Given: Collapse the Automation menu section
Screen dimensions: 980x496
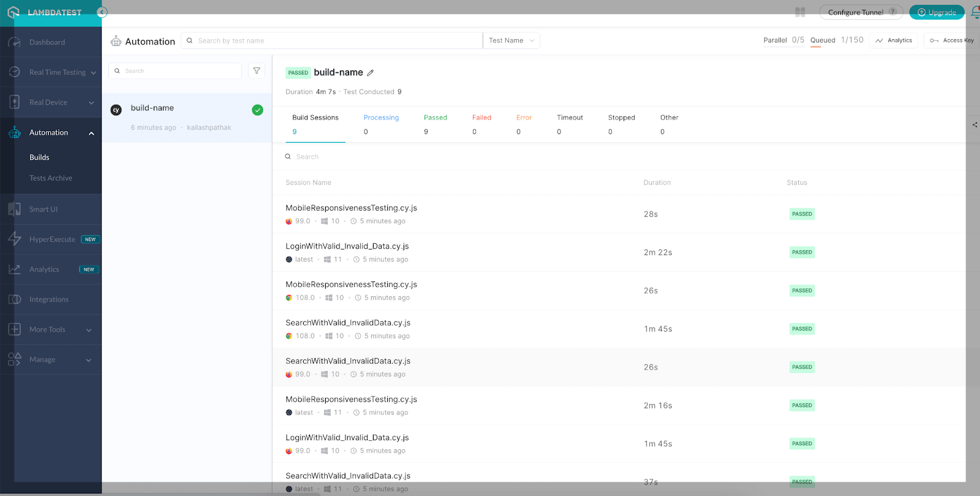Looking at the screenshot, I should [x=91, y=133].
